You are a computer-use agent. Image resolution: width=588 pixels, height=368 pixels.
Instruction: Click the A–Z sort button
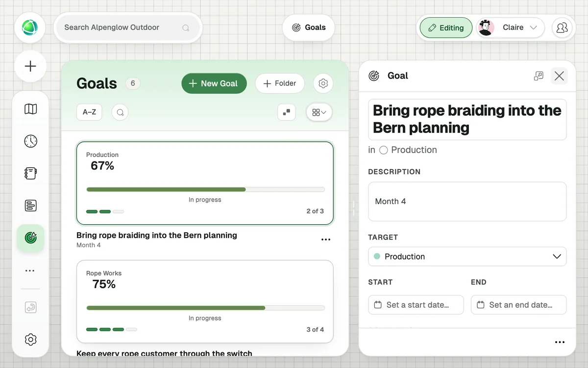click(89, 112)
